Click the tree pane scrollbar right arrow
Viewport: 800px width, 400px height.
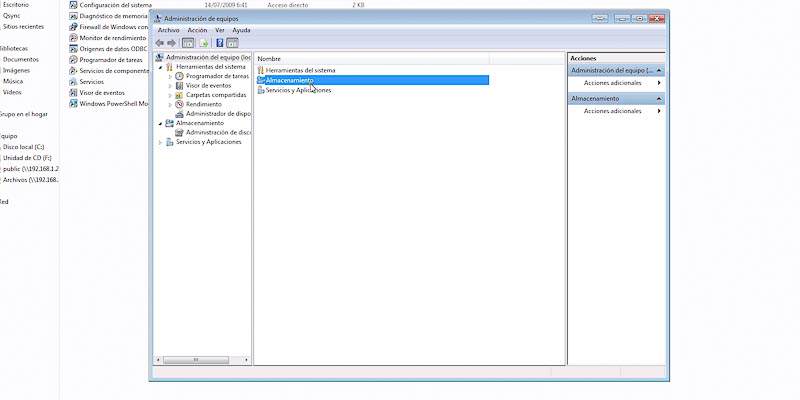(x=246, y=360)
